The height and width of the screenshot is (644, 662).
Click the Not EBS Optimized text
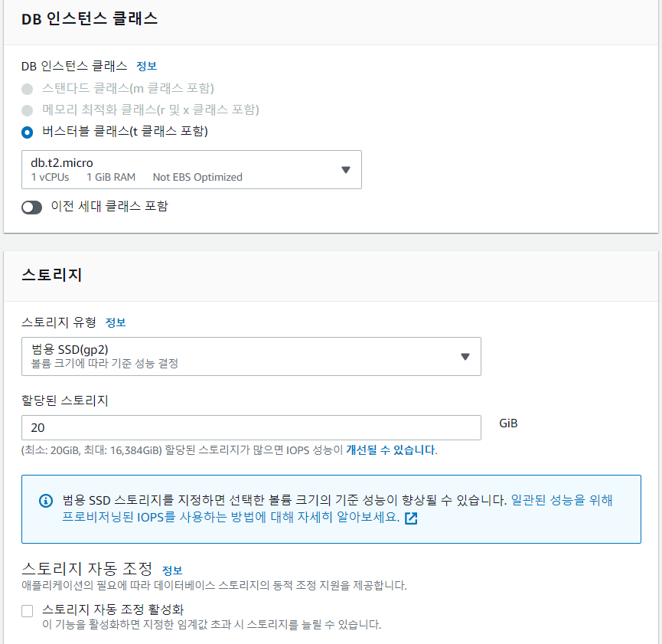click(x=197, y=177)
